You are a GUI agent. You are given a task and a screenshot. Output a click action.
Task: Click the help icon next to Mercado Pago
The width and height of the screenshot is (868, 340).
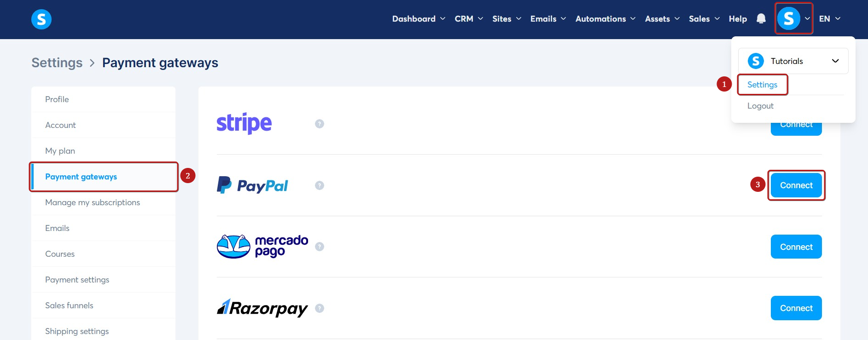pos(320,247)
